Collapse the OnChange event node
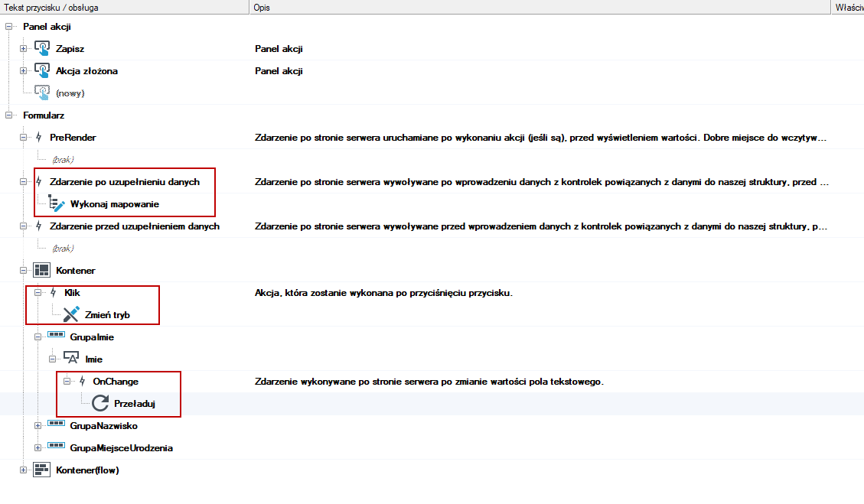 point(67,381)
